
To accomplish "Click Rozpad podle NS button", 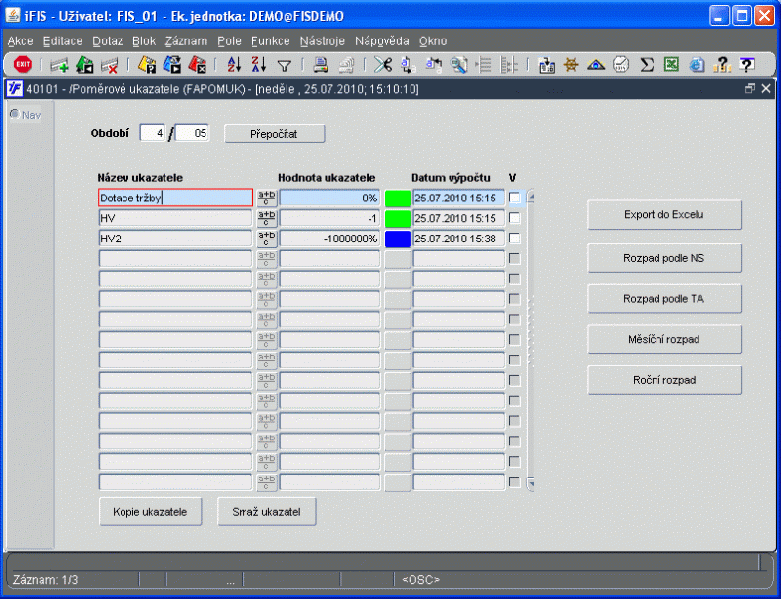I will point(664,258).
